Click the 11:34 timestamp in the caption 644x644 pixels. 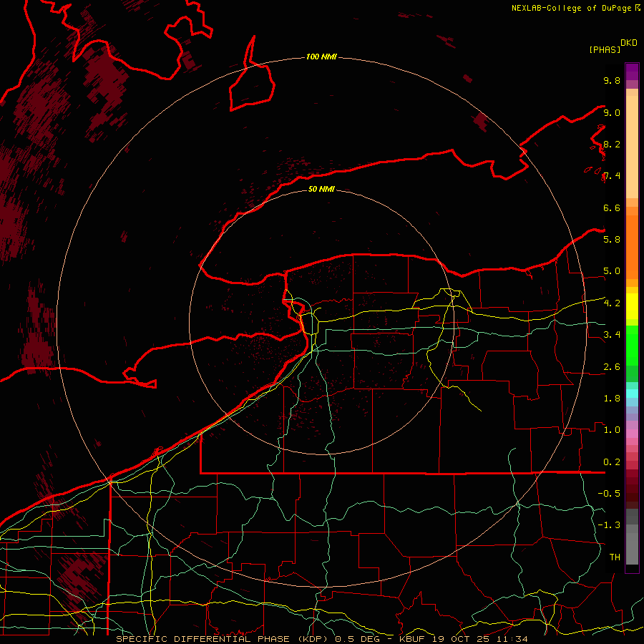514,638
